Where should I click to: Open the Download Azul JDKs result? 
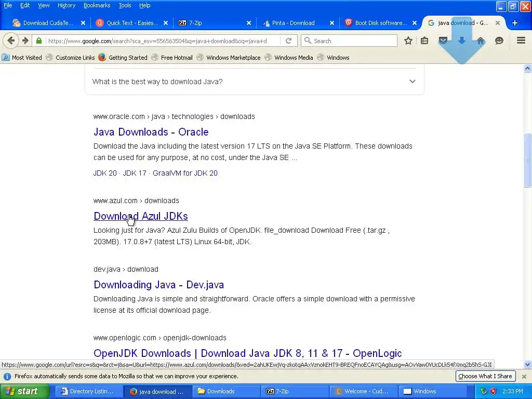[141, 216]
